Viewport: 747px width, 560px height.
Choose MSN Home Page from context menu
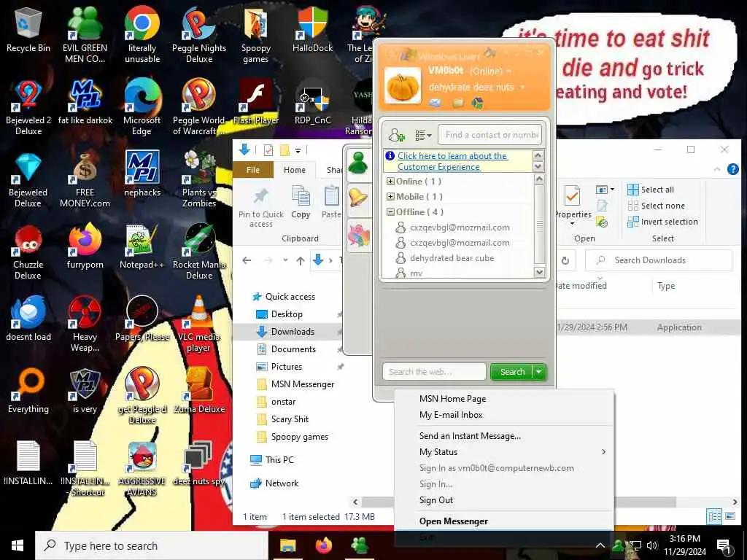tap(452, 399)
